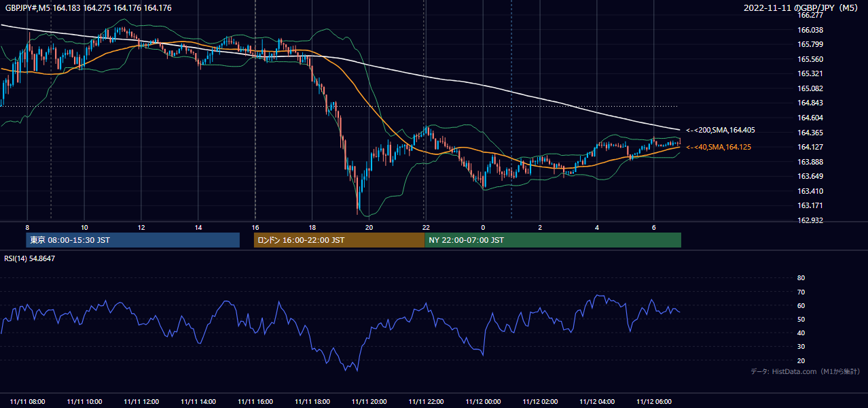Click the 11/11 08:00 time axis label
The image size is (868, 408).
tap(27, 402)
